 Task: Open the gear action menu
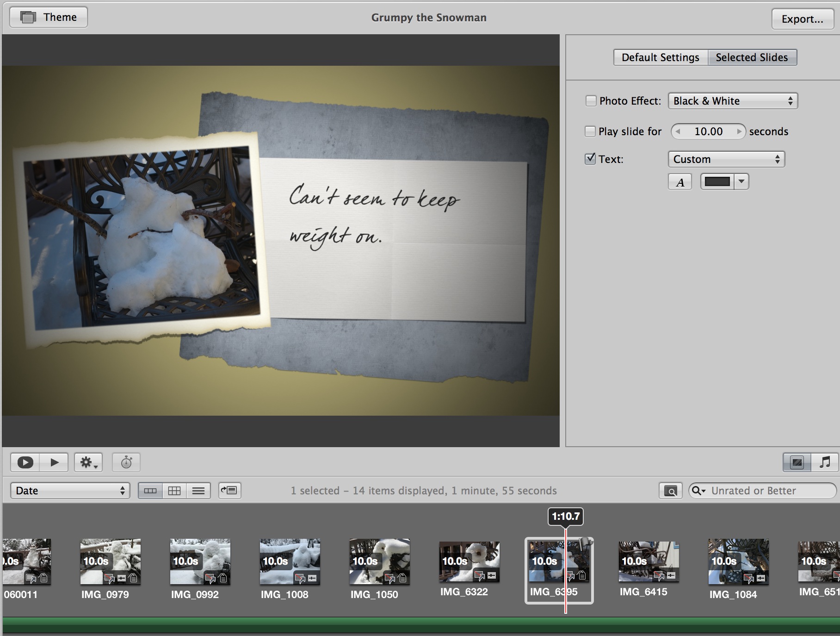click(x=88, y=462)
